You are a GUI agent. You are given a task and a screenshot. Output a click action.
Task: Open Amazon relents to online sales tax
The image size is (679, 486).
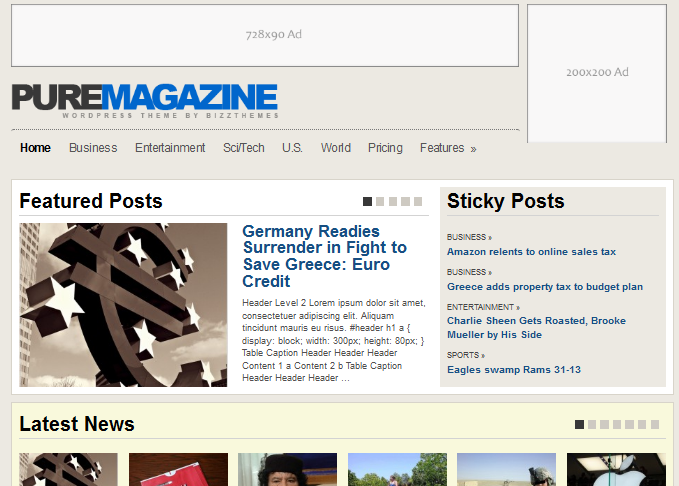click(531, 252)
